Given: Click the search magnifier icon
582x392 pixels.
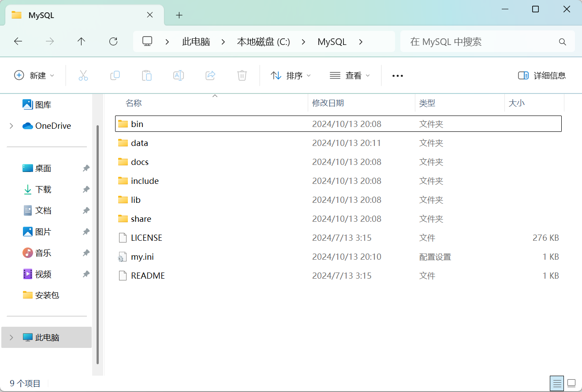Looking at the screenshot, I should coord(562,42).
